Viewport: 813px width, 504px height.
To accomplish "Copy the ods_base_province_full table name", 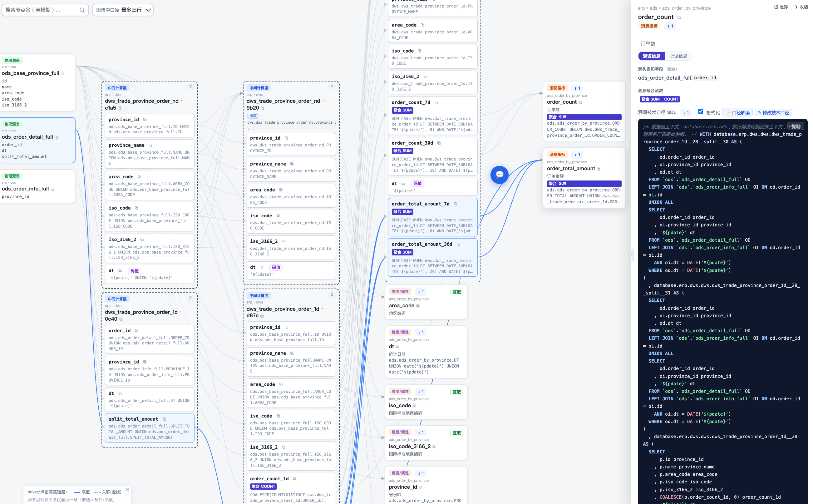I will point(63,73).
